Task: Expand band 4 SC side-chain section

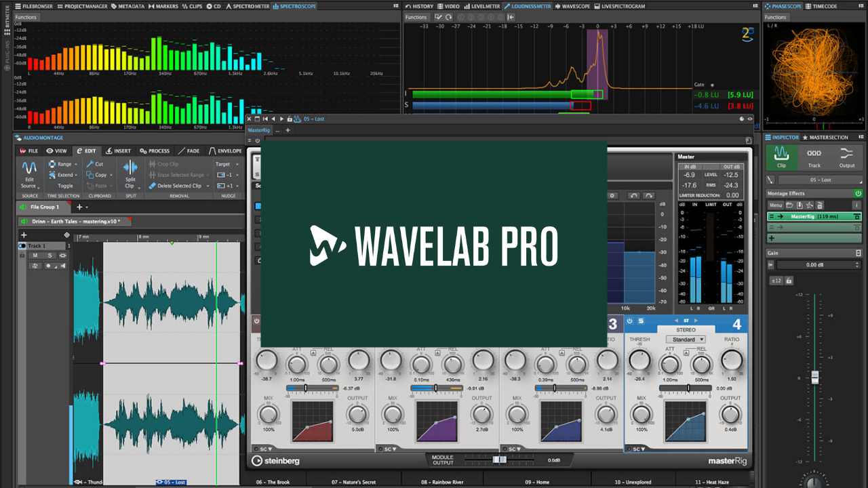Action: click(x=636, y=449)
